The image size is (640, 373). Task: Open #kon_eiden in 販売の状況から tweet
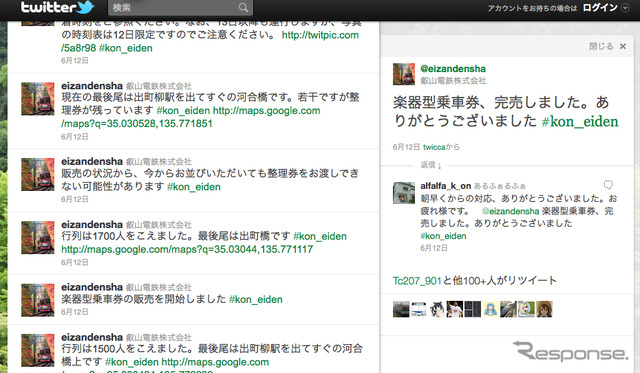(x=194, y=187)
